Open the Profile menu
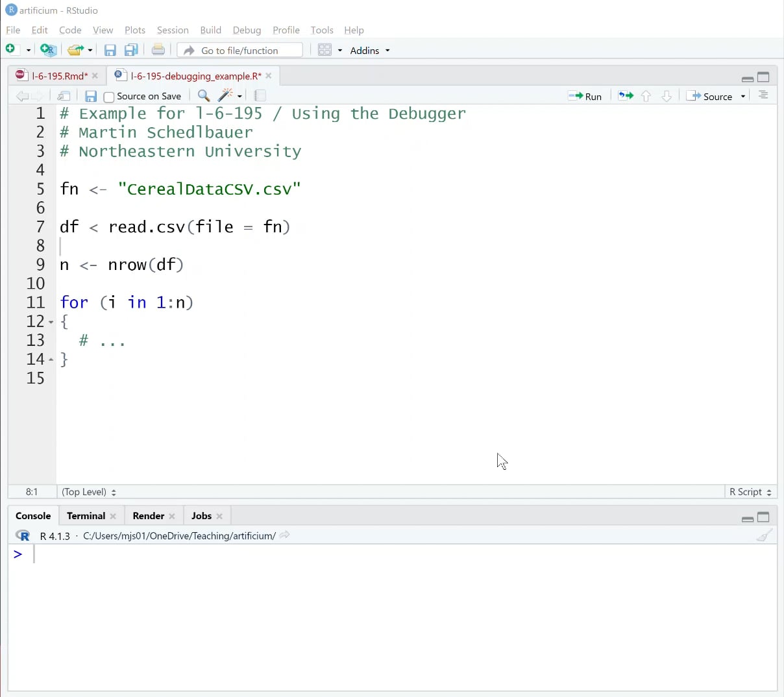This screenshot has height=697, width=784. coord(286,30)
